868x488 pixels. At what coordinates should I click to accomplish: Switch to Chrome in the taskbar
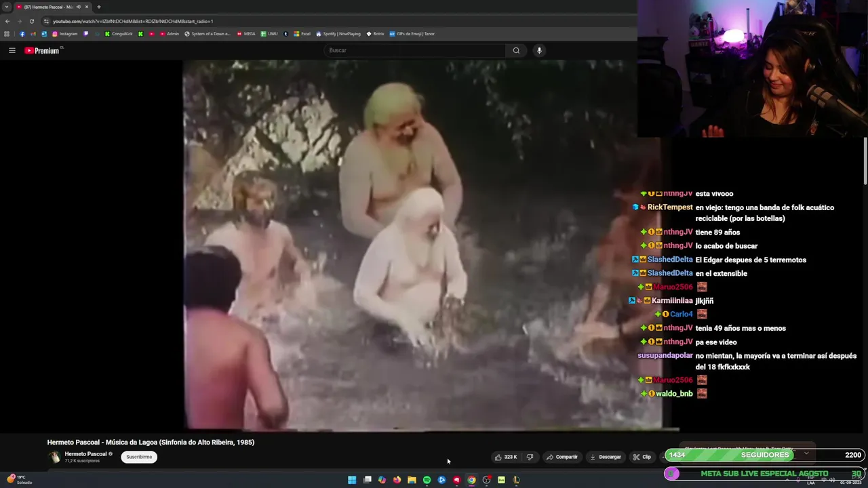coord(471,480)
